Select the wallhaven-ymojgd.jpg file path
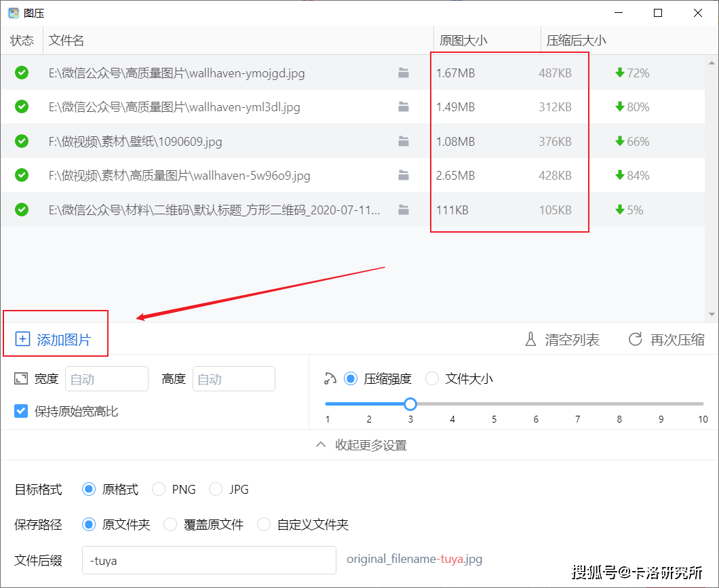This screenshot has height=588, width=719. 176,73
